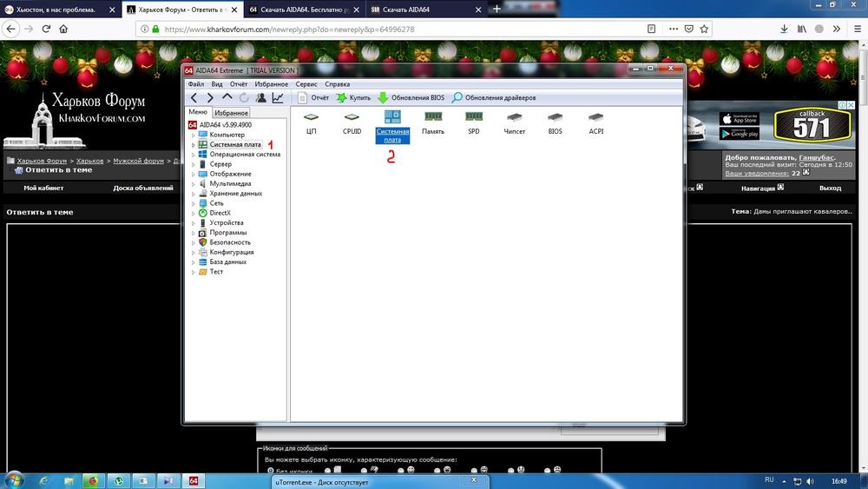
Task: Click the user icon in AIDA64 toolbar
Action: 260,97
